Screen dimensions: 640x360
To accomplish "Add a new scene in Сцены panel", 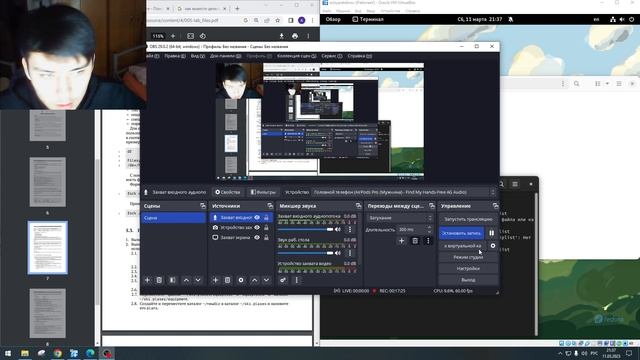I will pos(147,280).
